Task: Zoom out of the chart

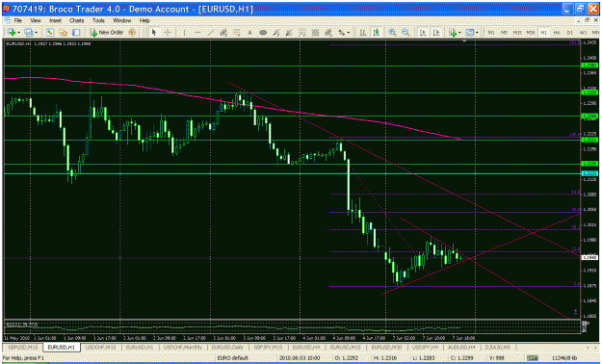Action: coord(406,33)
